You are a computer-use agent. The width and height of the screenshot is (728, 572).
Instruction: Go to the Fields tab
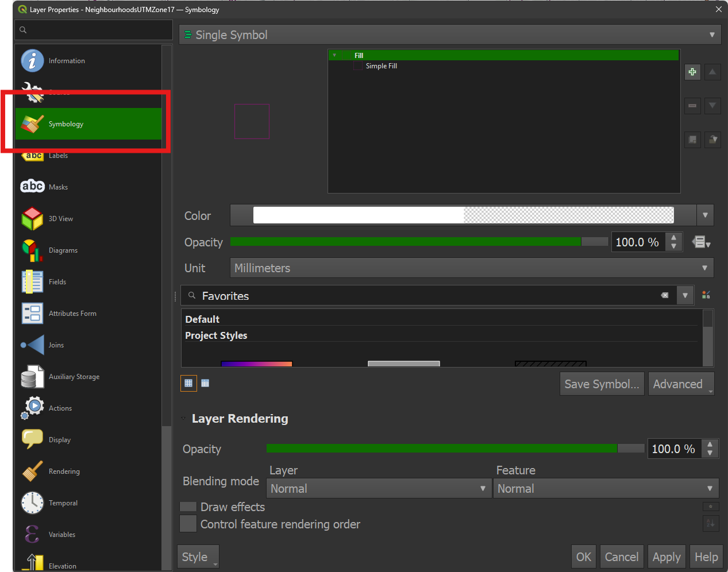[88, 281]
